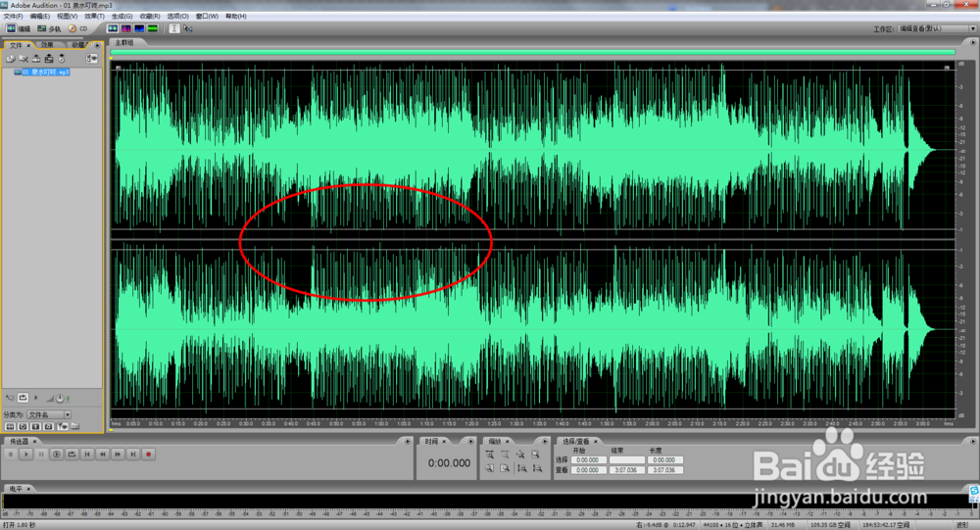Image resolution: width=980 pixels, height=530 pixels.
Task: Open the 文件(F) menu
Action: click(13, 17)
